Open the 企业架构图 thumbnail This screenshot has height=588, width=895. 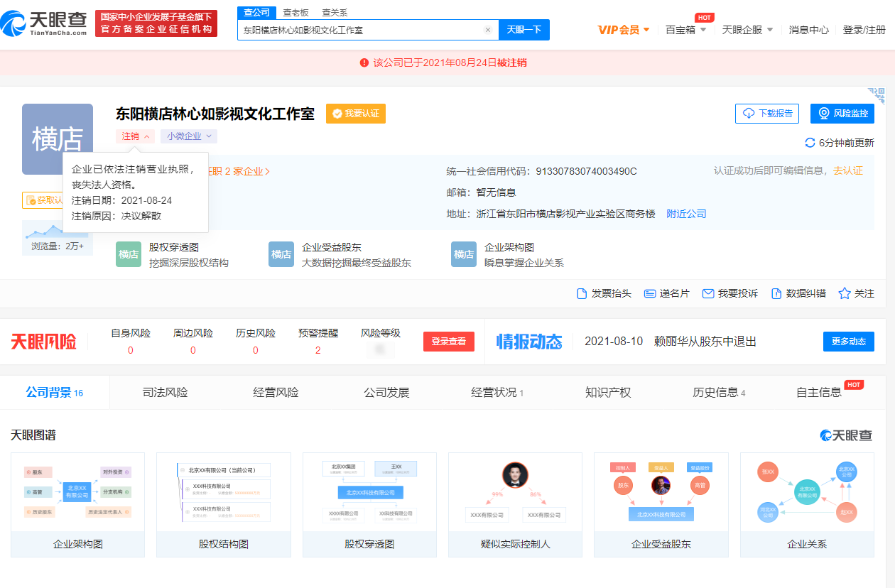tap(78, 505)
